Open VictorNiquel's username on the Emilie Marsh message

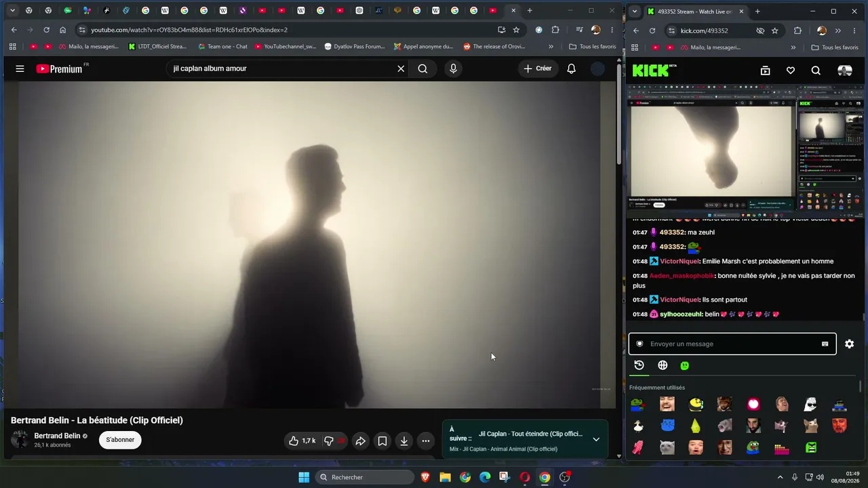click(x=679, y=261)
